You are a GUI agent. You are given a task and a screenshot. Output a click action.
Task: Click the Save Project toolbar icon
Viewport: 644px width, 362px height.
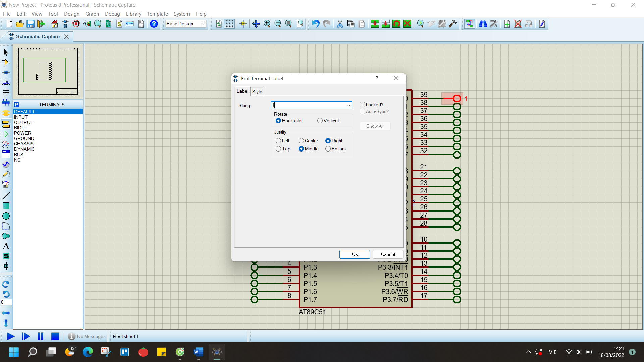pyautogui.click(x=31, y=24)
